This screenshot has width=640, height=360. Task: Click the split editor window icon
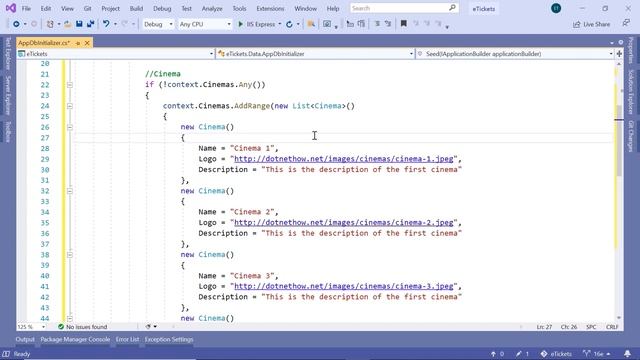tap(619, 54)
